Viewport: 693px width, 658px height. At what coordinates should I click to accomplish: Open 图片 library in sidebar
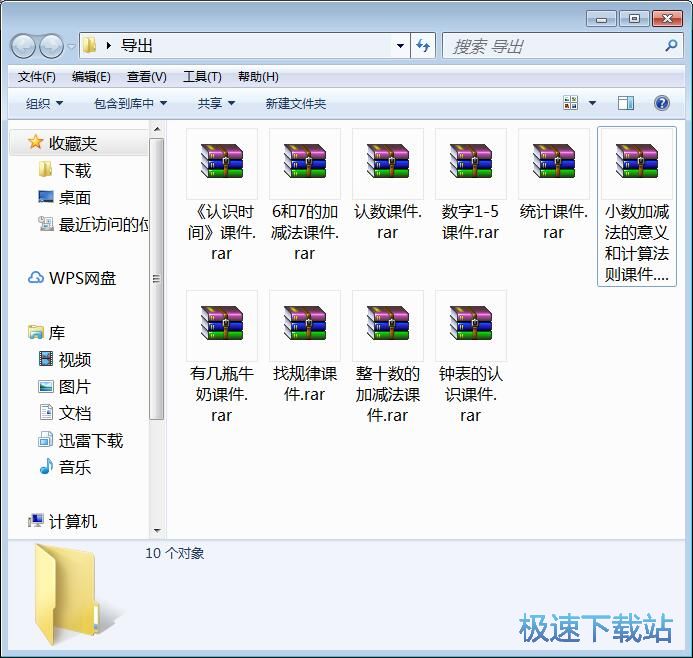click(x=65, y=387)
